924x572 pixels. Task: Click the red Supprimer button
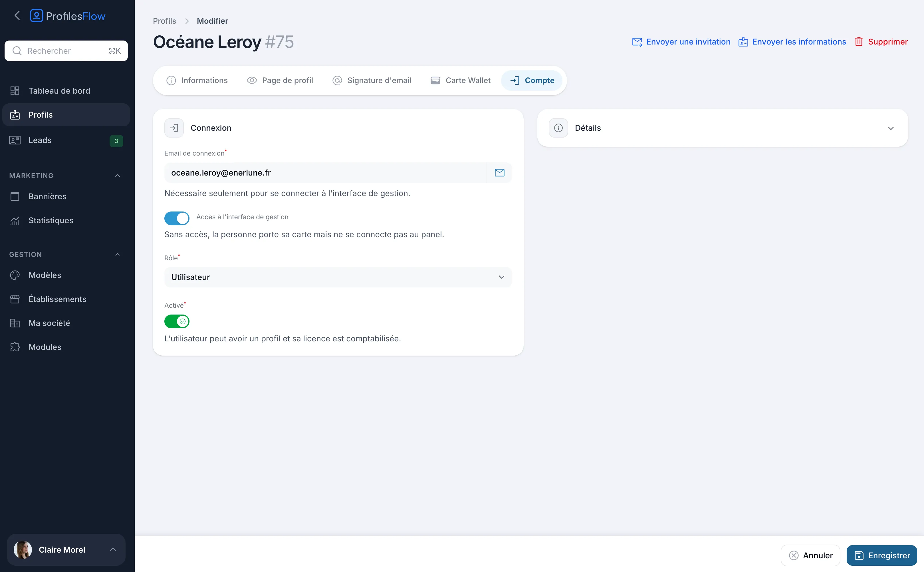point(881,42)
